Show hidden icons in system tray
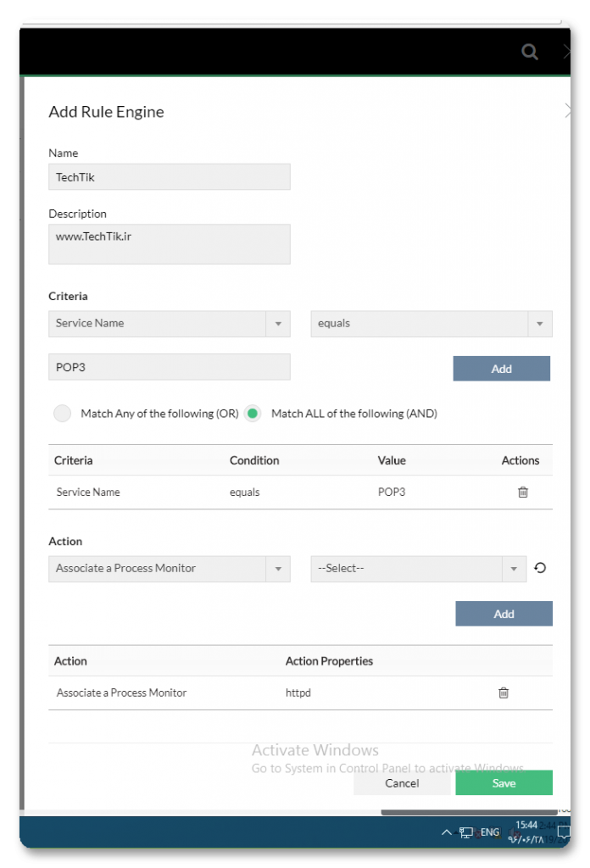 point(447,832)
